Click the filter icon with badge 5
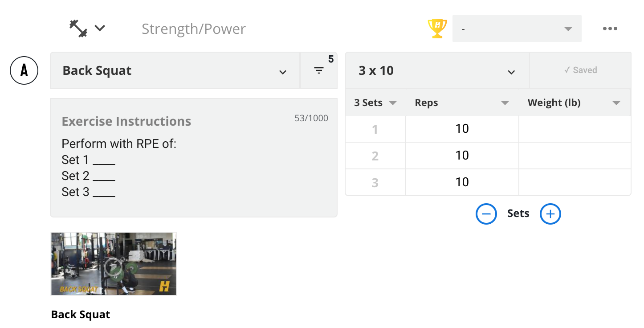This screenshot has width=644, height=328. (319, 70)
